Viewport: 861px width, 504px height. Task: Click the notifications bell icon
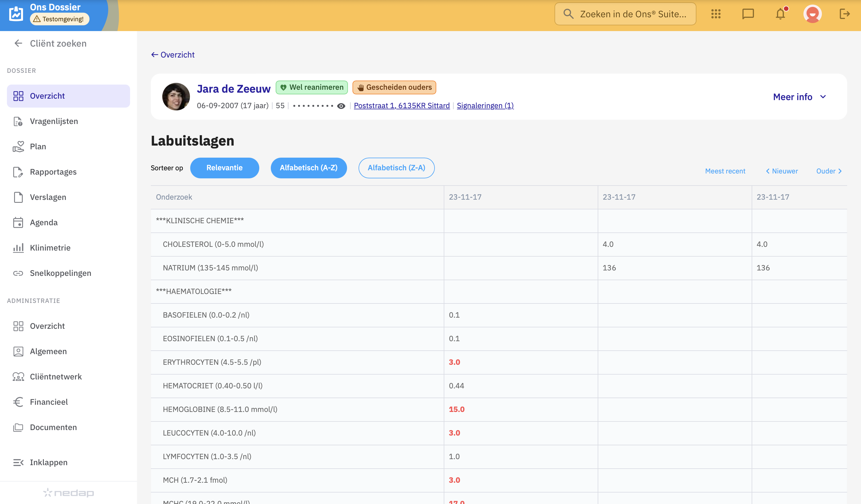[780, 14]
